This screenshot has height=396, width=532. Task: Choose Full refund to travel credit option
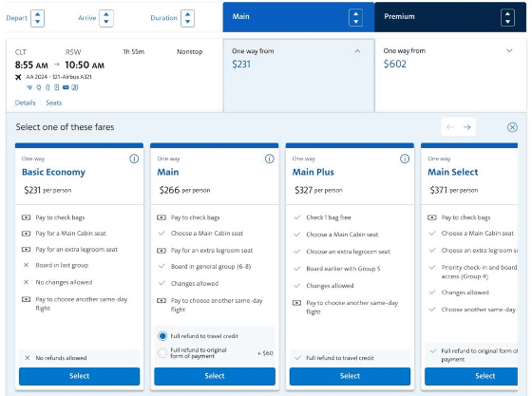tap(162, 336)
